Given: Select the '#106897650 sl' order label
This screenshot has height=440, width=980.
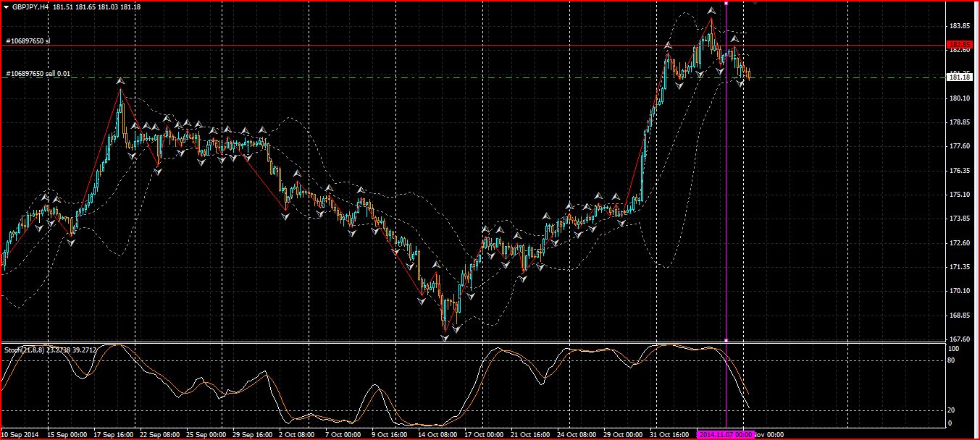Looking at the screenshot, I should 28,41.
